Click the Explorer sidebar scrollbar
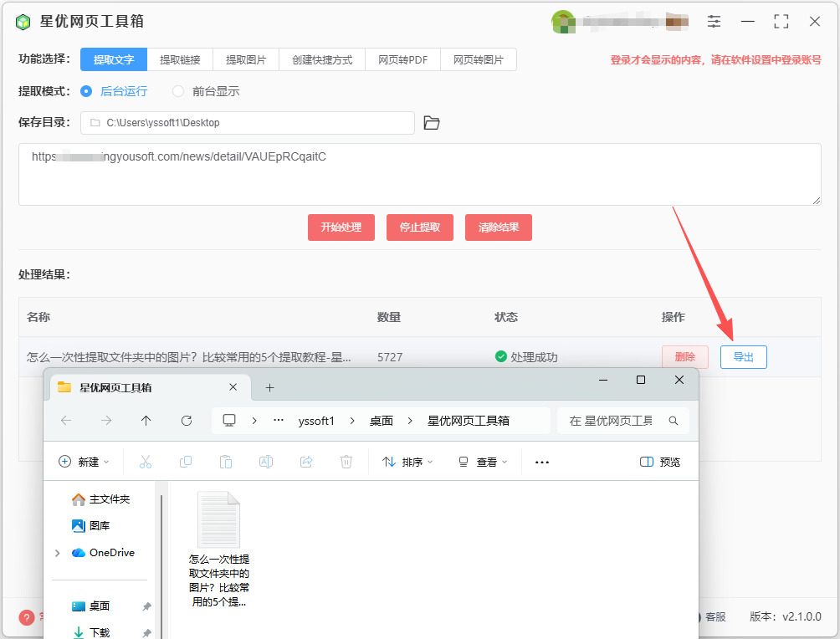840x639 pixels. [161, 565]
